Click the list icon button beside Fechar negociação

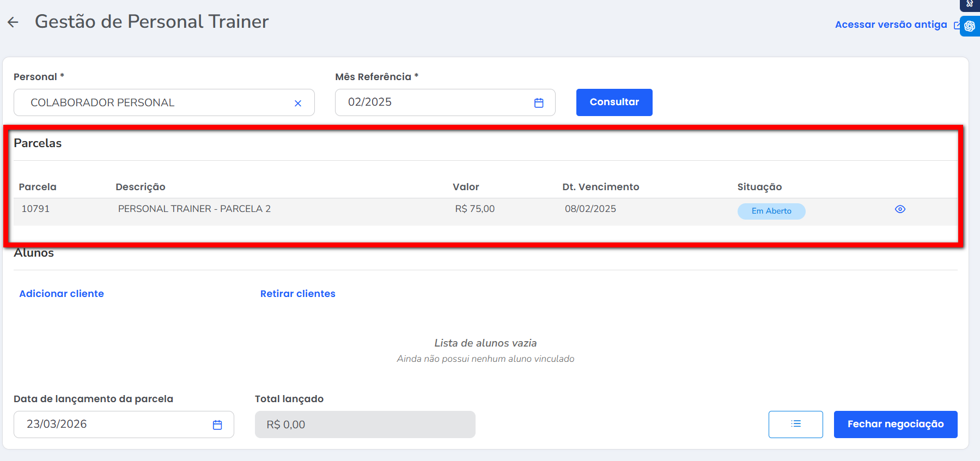(x=795, y=424)
